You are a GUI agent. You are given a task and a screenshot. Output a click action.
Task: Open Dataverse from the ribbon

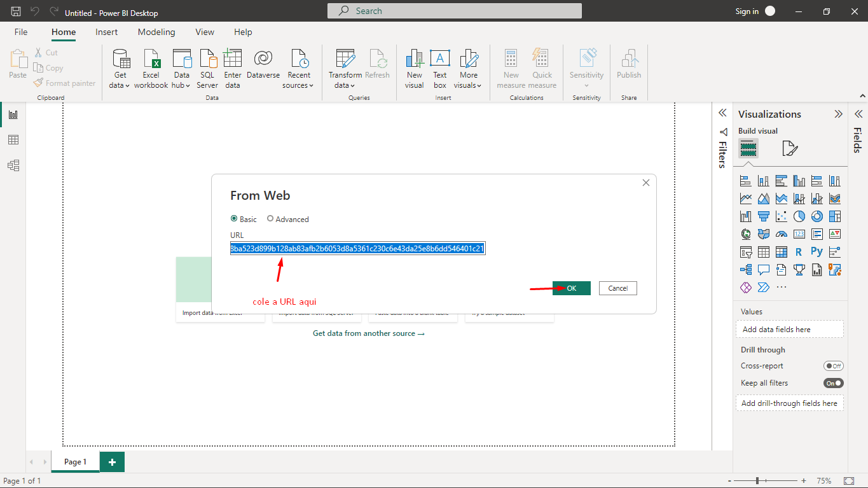[x=263, y=64]
